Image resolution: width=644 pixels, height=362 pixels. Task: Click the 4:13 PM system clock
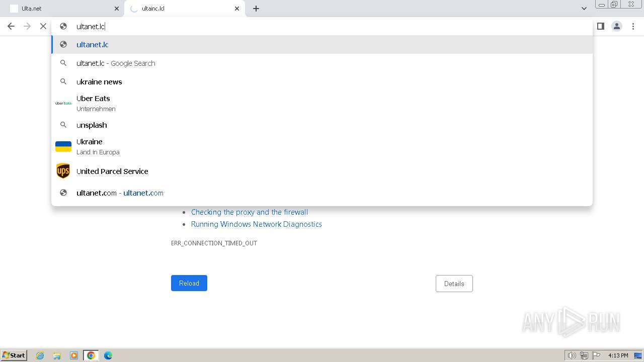(x=618, y=355)
